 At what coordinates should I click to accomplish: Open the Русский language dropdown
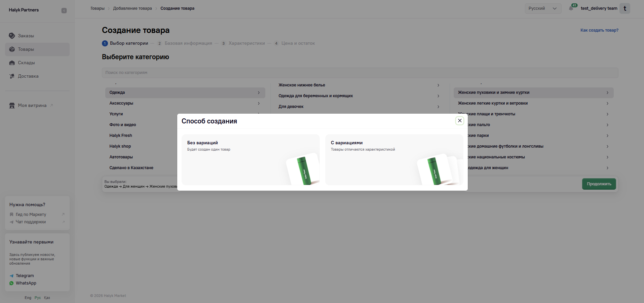point(543,8)
